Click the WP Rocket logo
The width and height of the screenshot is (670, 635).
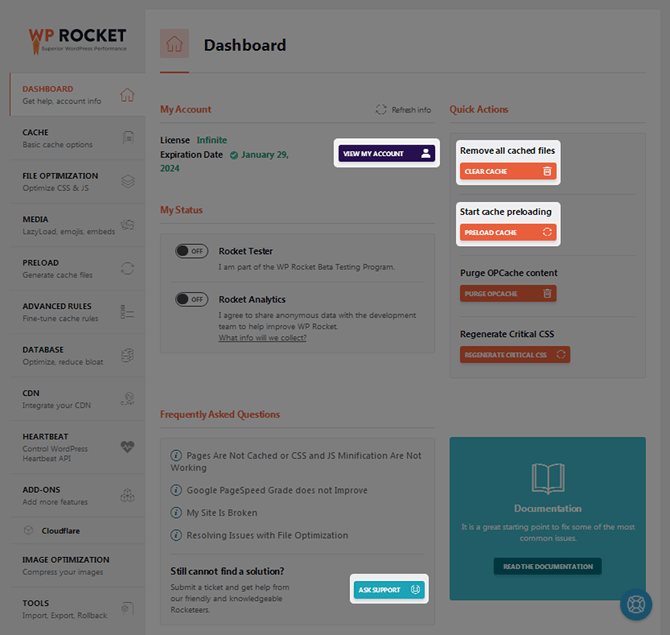tap(77, 41)
